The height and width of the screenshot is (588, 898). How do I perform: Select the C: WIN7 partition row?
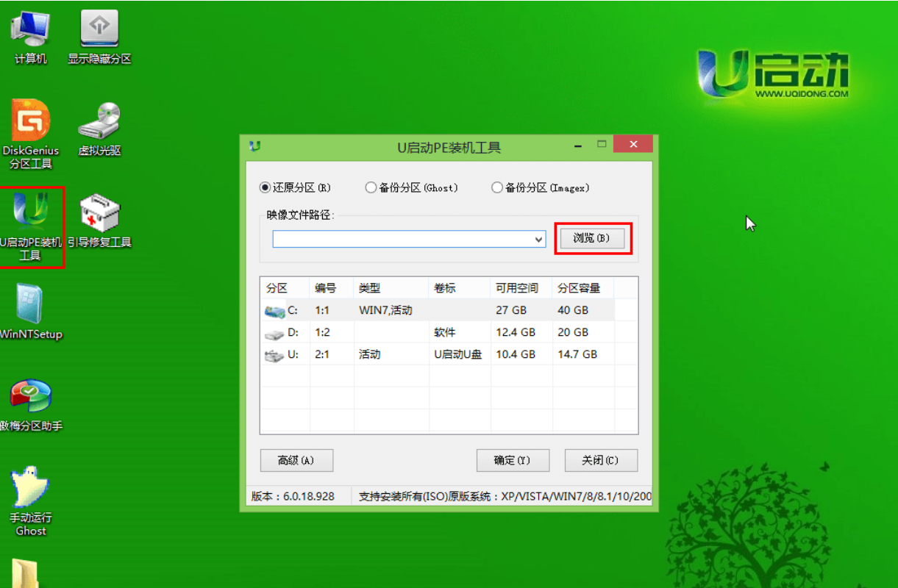pyautogui.click(x=438, y=310)
